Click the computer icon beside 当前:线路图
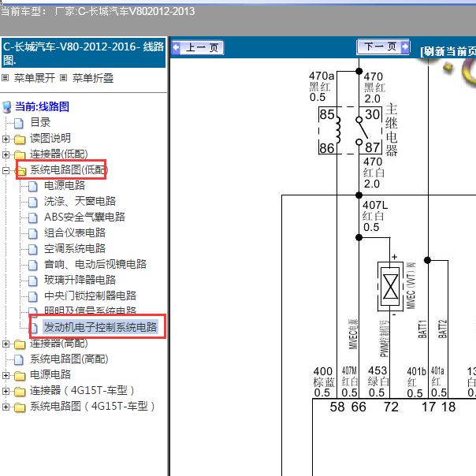This screenshot has width=476, height=476. click(7, 107)
